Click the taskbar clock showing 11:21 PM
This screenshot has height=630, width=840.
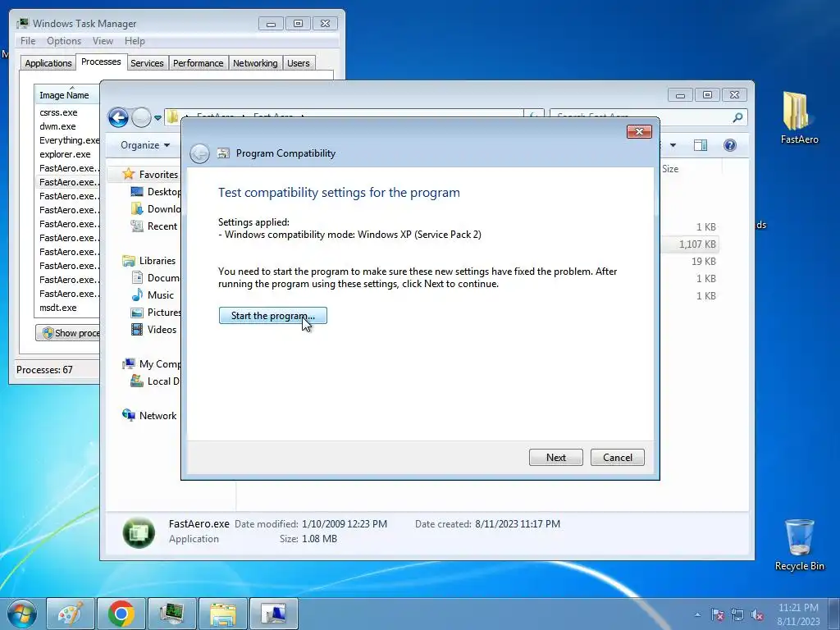pos(798,614)
